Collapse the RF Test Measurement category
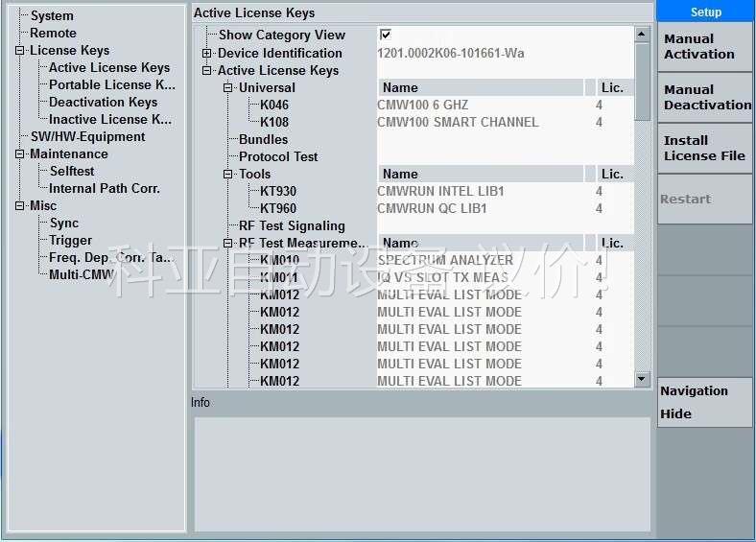Viewport: 756px width, 542px height. [x=228, y=244]
